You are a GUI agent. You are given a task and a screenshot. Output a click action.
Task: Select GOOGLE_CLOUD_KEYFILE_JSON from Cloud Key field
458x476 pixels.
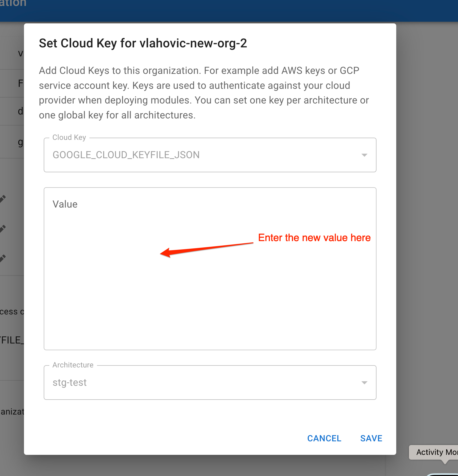tap(126, 155)
